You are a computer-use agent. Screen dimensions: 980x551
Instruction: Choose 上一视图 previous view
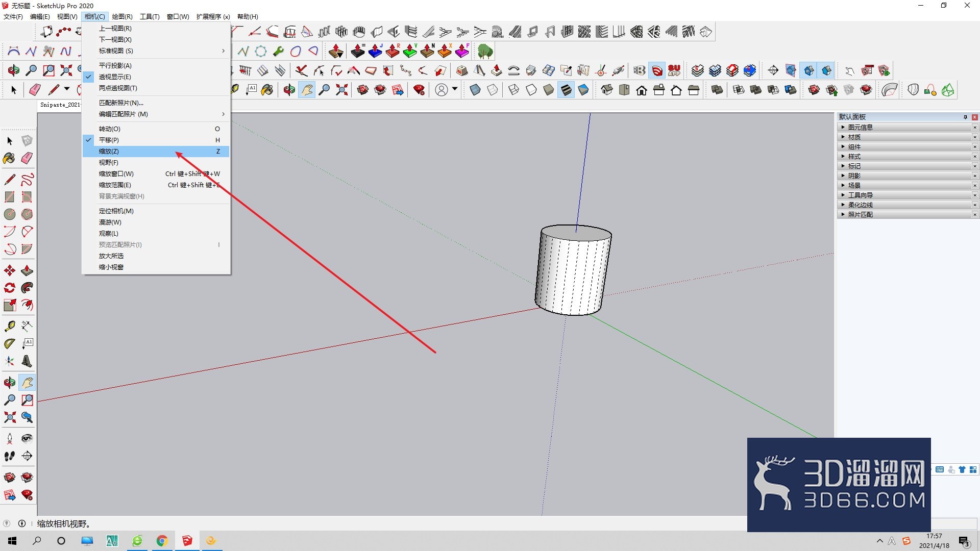(x=156, y=28)
